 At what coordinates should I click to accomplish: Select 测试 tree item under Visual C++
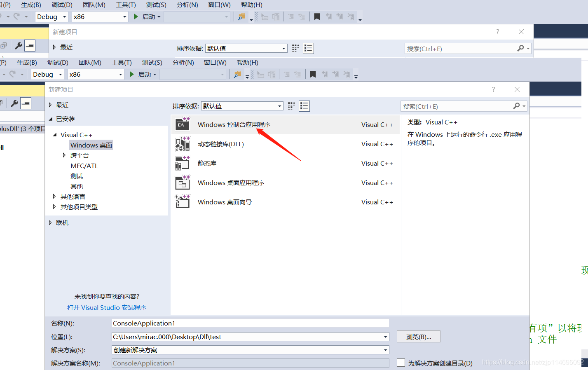tap(77, 176)
